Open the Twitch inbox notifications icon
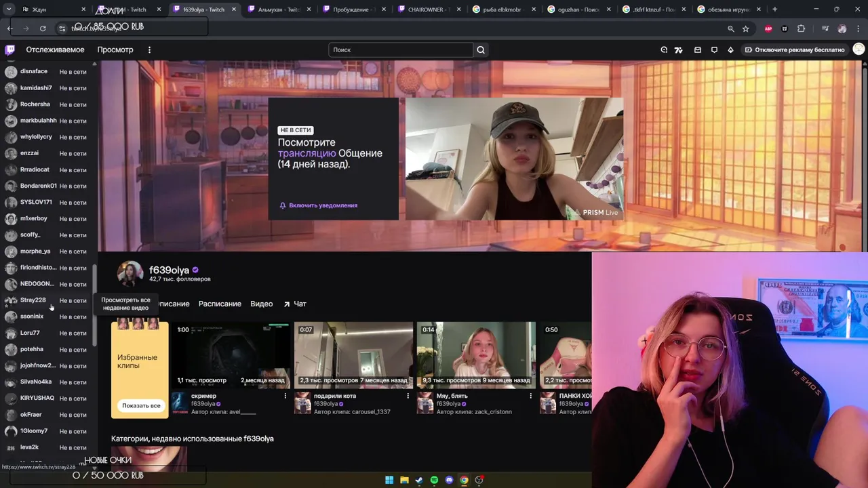The width and height of the screenshot is (868, 488). pyautogui.click(x=698, y=49)
